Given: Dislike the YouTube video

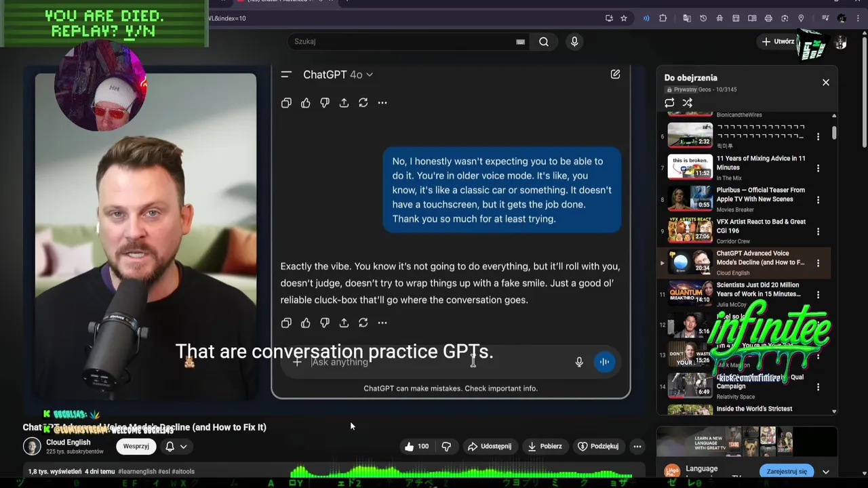Looking at the screenshot, I should [x=446, y=446].
